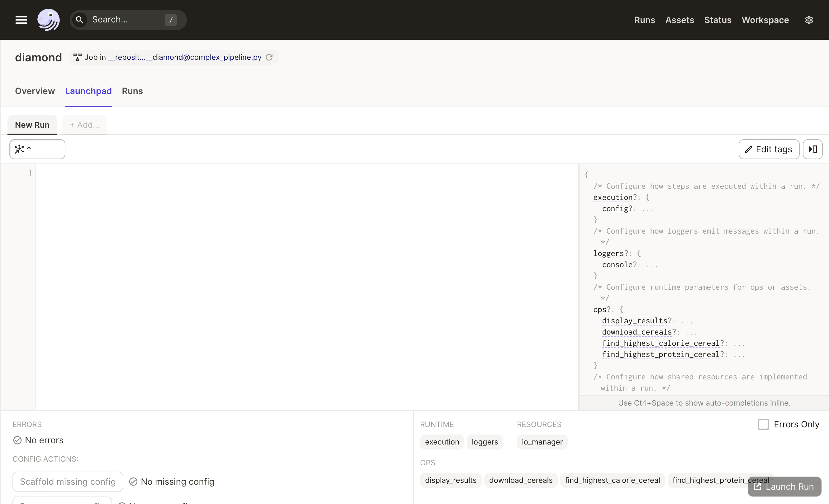This screenshot has height=504, width=829.
Task: Open the + Add... config tab dropdown
Action: [84, 125]
